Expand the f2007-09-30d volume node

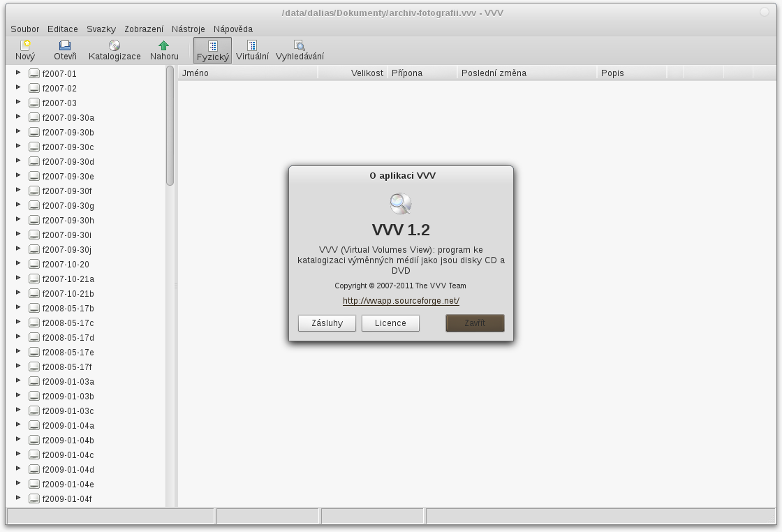tap(18, 161)
